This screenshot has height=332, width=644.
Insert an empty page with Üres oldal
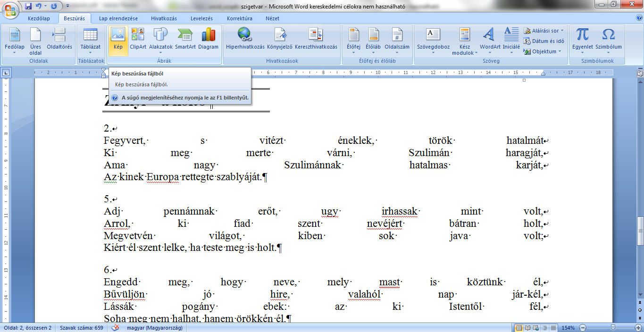35,41
